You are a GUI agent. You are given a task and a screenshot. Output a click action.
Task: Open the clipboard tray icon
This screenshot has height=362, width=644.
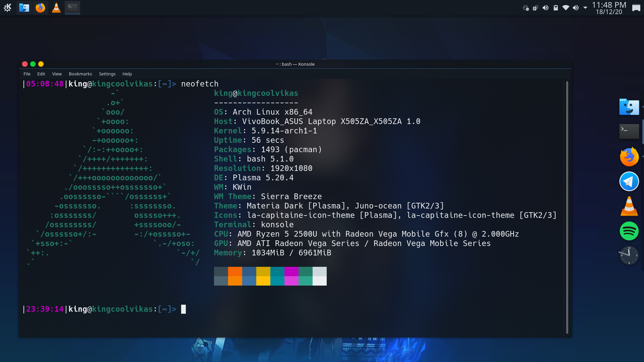pyautogui.click(x=535, y=8)
